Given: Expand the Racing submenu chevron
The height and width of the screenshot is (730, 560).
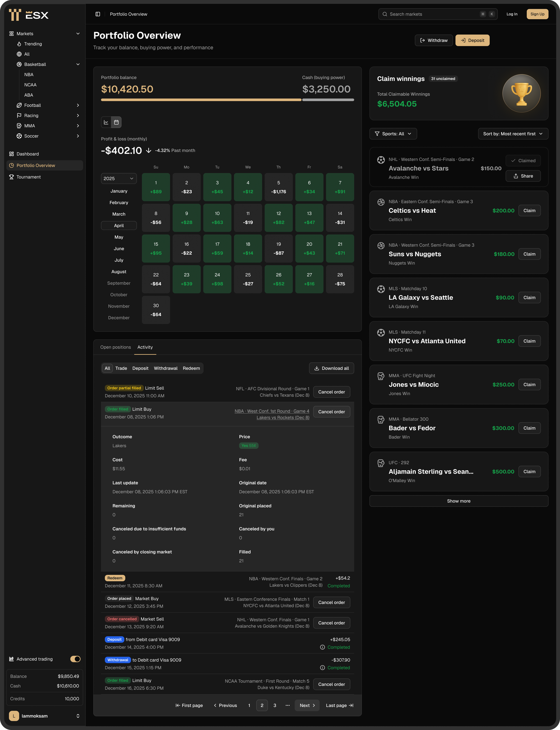Looking at the screenshot, I should [x=78, y=115].
